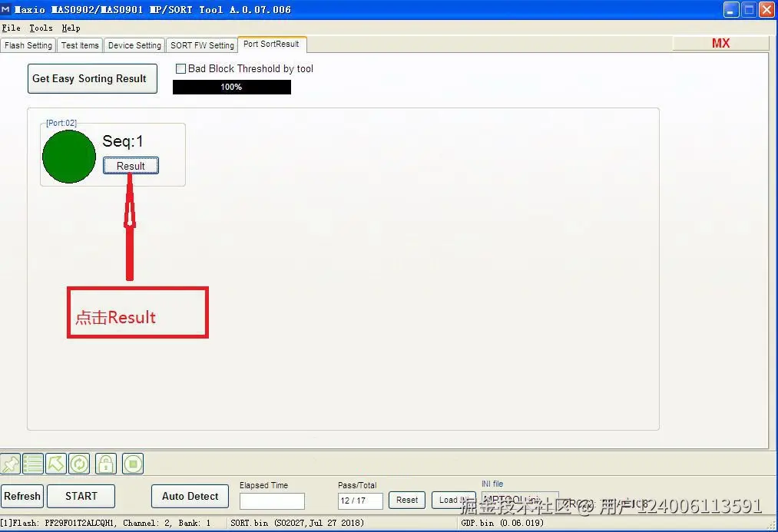Screen dimensions: 778x532
Task: Click the Auto Detect button
Action: (x=190, y=496)
